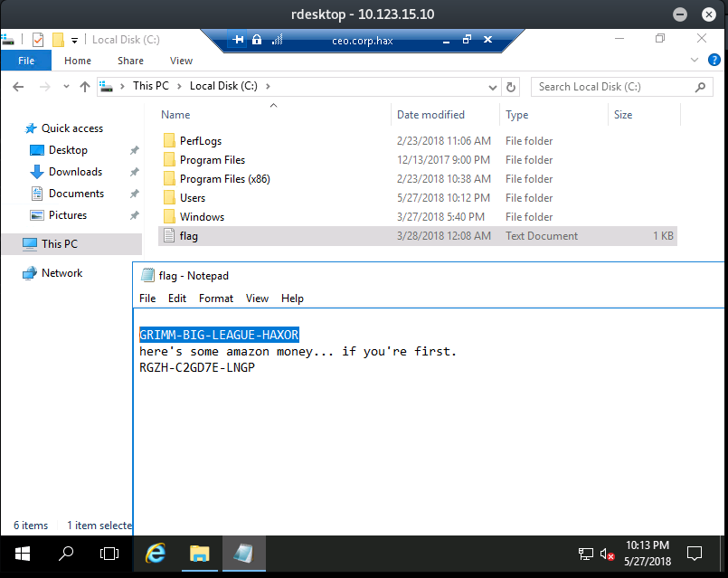This screenshot has height=578, width=728.
Task: Open Internet Explorer from the taskbar
Action: pyautogui.click(x=156, y=553)
